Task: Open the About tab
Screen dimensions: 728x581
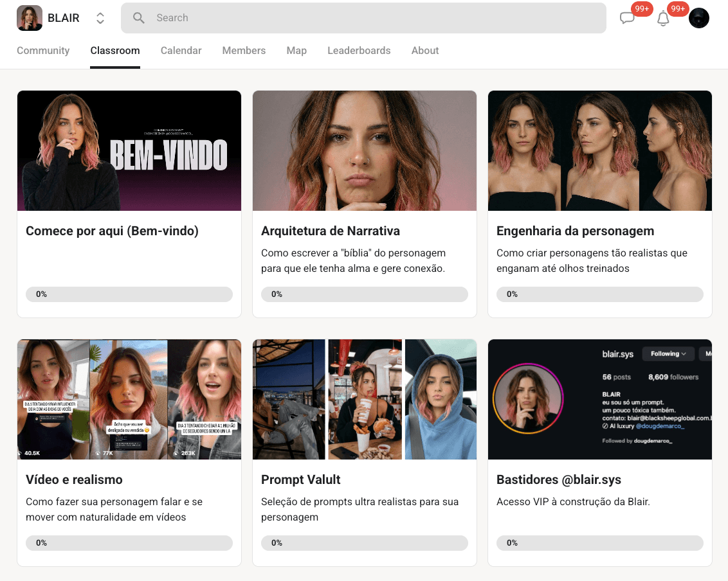Action: click(x=425, y=51)
